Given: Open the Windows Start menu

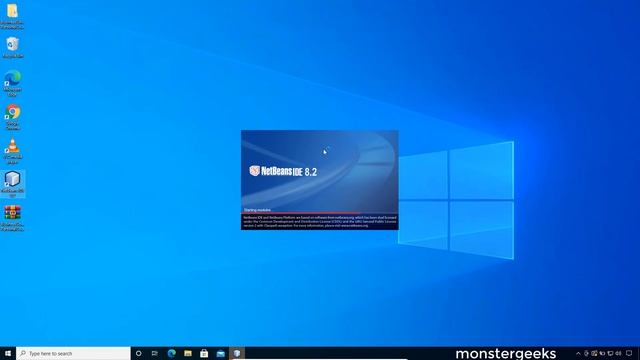Looking at the screenshot, I should pyautogui.click(x=8, y=353).
